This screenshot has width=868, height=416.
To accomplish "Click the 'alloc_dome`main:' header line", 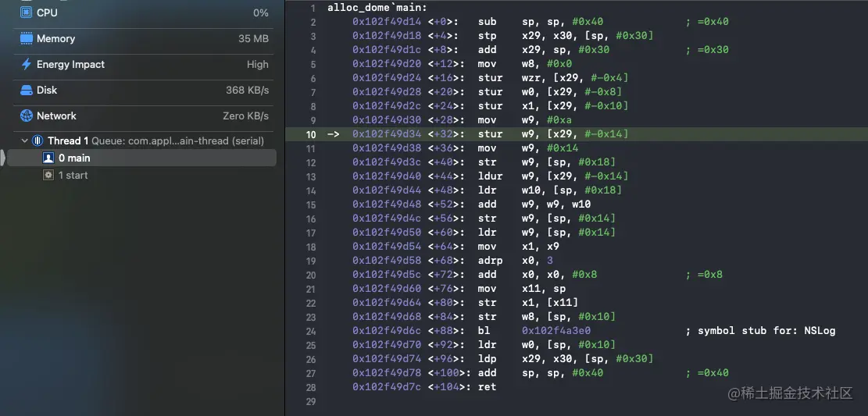I will (377, 8).
